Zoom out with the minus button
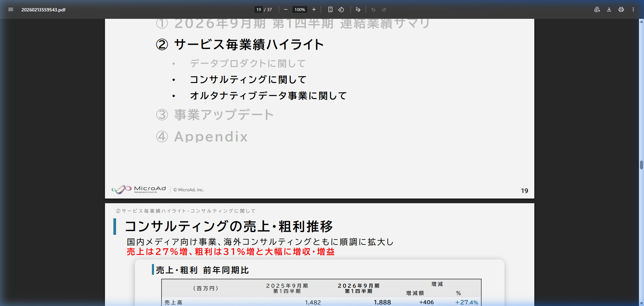The width and height of the screenshot is (644, 306). coord(285,9)
